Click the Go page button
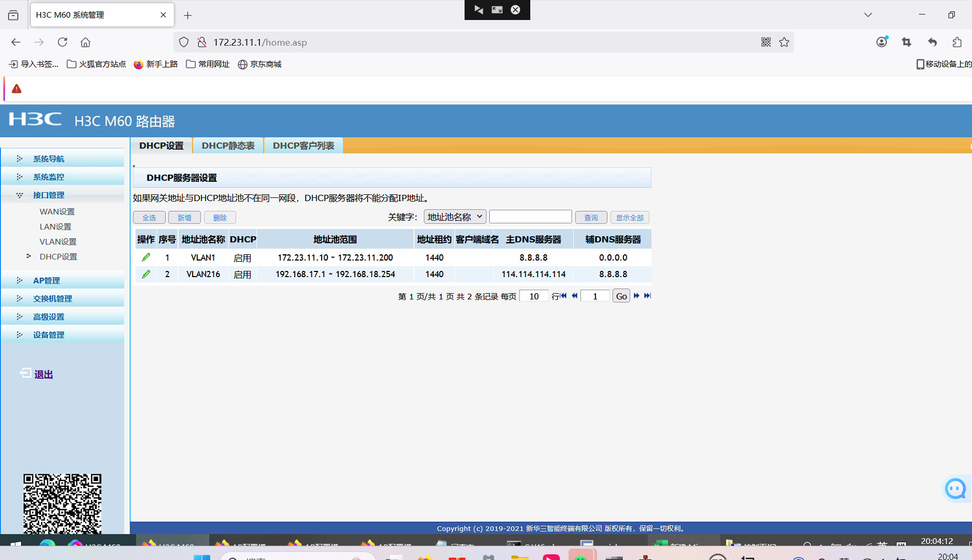 [x=621, y=296]
